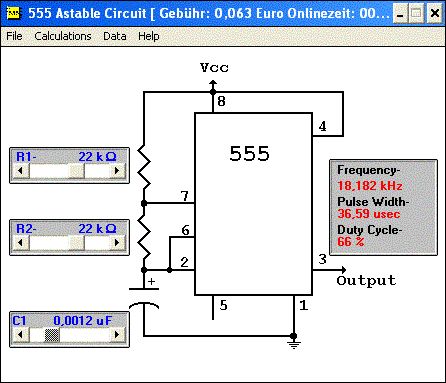Click the C1 slider left arrow

[x=21, y=334]
